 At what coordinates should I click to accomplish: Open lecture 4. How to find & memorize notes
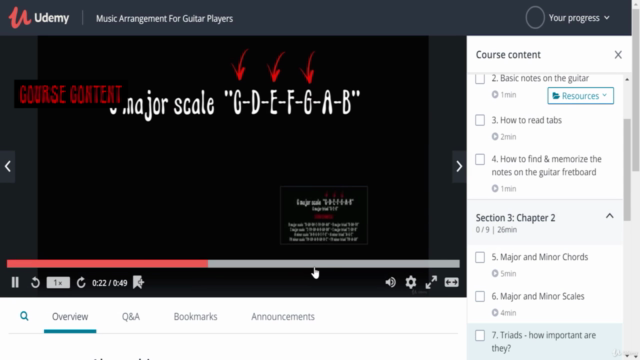click(546, 165)
